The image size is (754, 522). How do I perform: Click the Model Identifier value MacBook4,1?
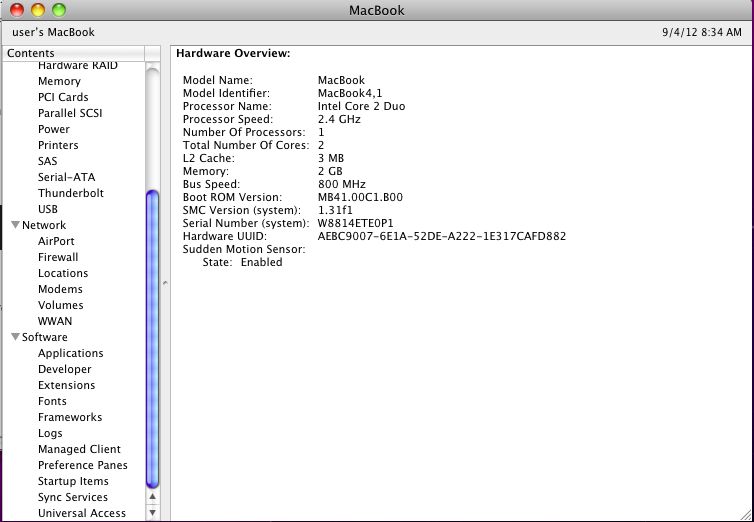tap(350, 93)
